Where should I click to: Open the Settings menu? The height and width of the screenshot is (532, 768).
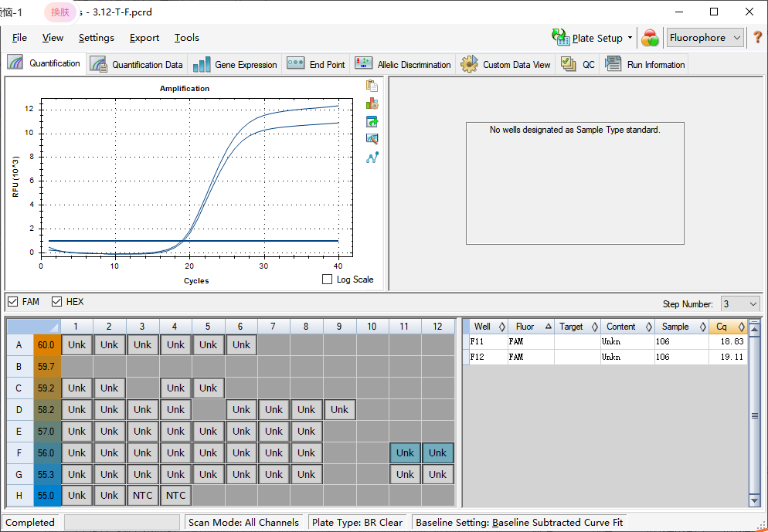(97, 38)
